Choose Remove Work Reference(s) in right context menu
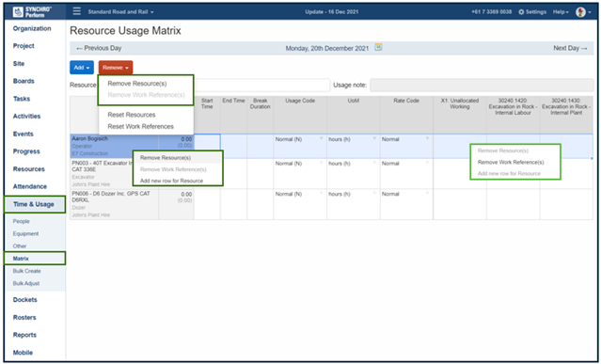601x364 pixels. [x=511, y=162]
